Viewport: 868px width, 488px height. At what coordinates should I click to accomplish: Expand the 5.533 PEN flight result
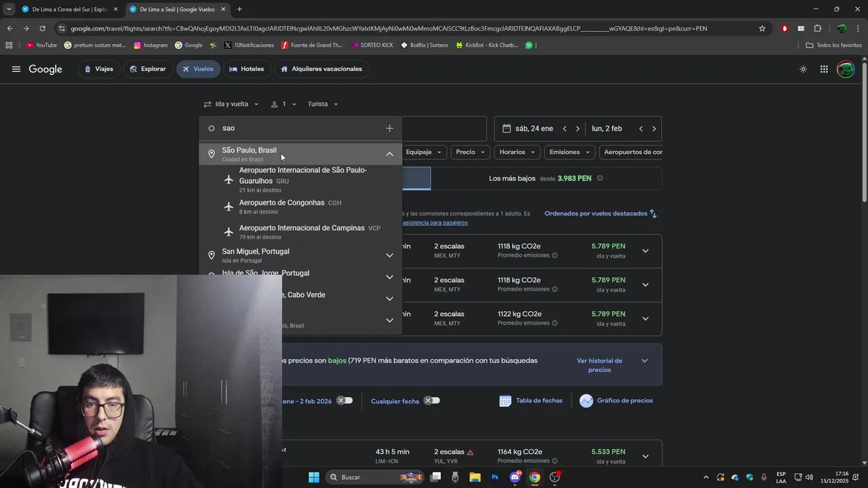646,456
